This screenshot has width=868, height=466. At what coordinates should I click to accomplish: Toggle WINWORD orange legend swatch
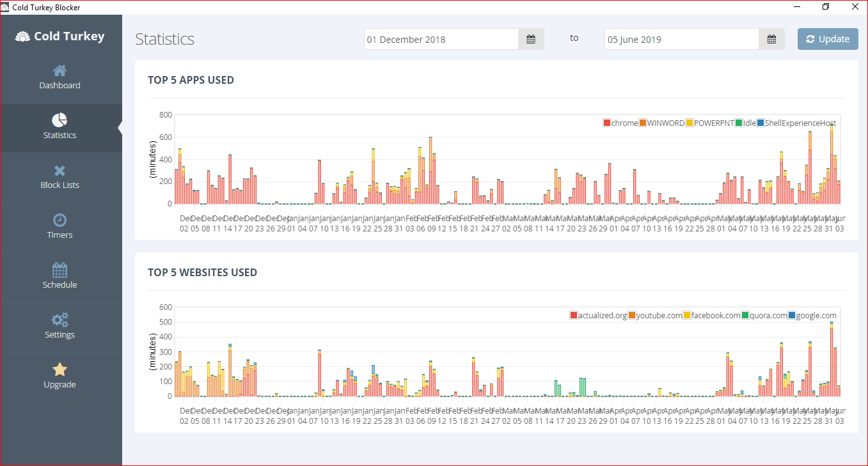[x=643, y=123]
